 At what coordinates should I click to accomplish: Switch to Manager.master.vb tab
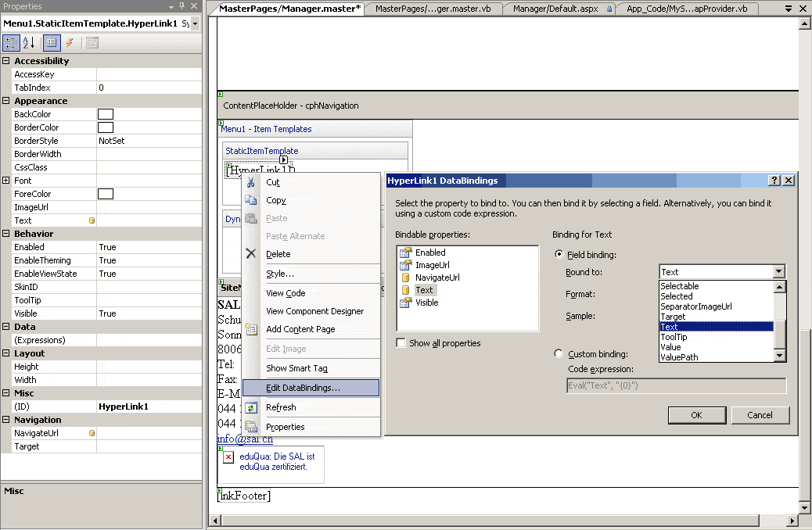click(x=433, y=9)
